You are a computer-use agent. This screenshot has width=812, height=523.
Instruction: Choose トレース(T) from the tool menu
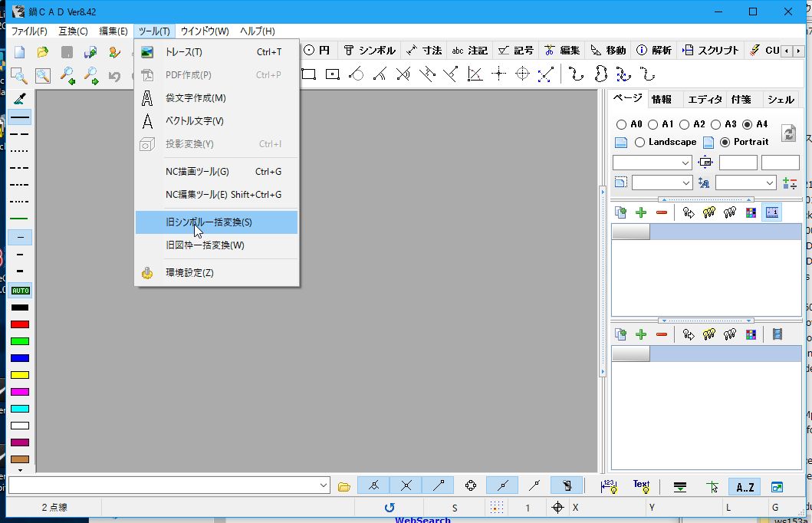pos(216,52)
